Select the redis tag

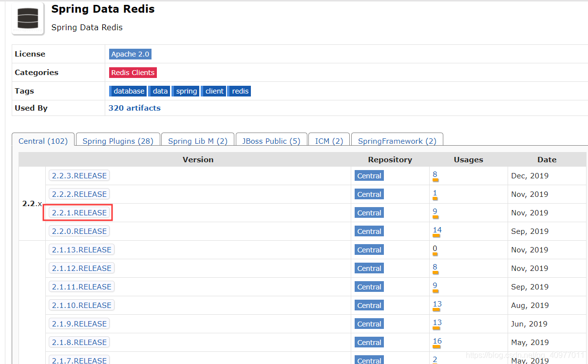240,91
